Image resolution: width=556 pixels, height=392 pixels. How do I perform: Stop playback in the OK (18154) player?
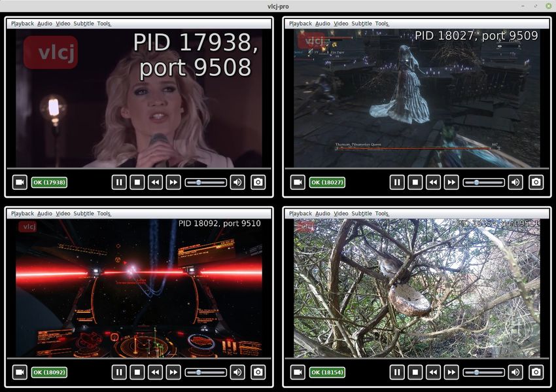(415, 372)
